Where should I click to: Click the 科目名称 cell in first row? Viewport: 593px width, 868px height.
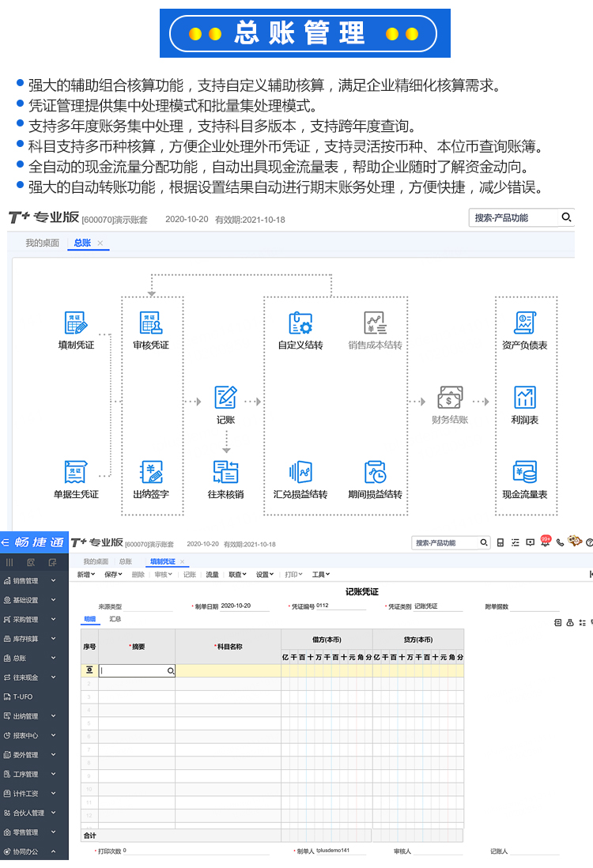coord(229,671)
